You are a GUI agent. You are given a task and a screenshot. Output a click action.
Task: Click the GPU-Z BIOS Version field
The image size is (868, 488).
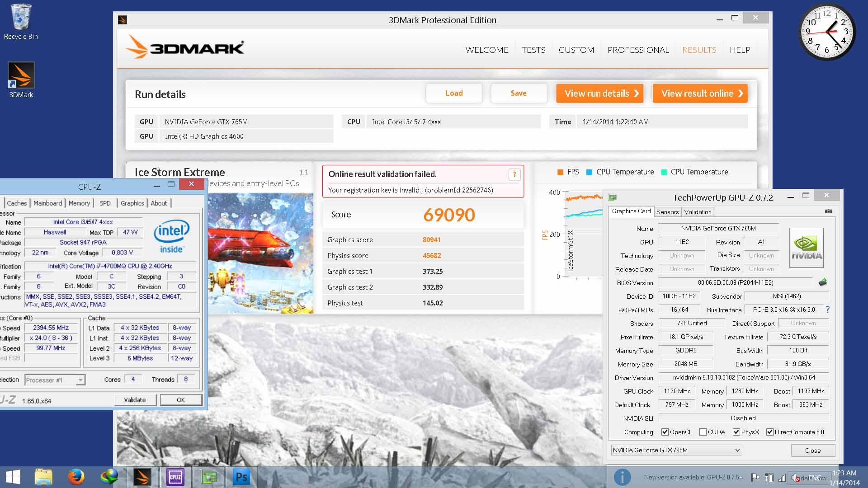click(x=736, y=282)
